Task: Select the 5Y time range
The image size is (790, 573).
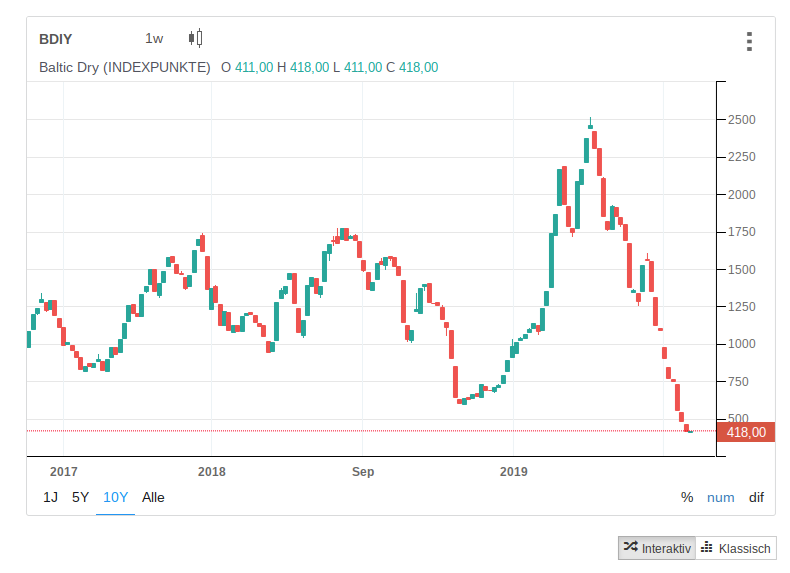Action: (81, 497)
